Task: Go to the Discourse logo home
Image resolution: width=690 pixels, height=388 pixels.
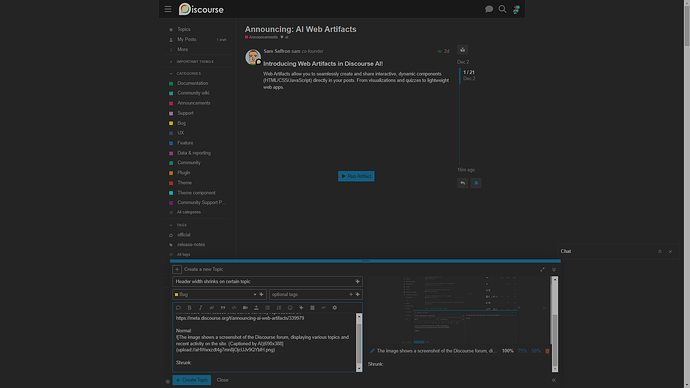Action: click(201, 9)
